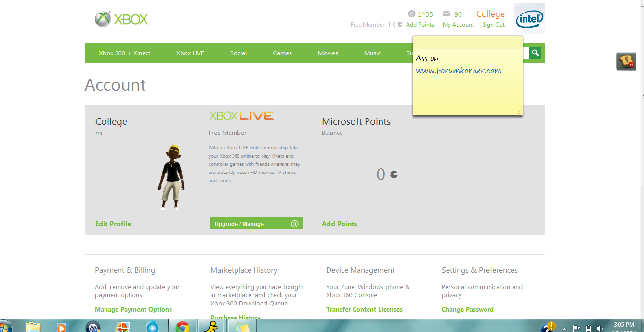The width and height of the screenshot is (644, 332).
Task: Click Free Member text under XBOX LIVE logo
Action: 227,133
